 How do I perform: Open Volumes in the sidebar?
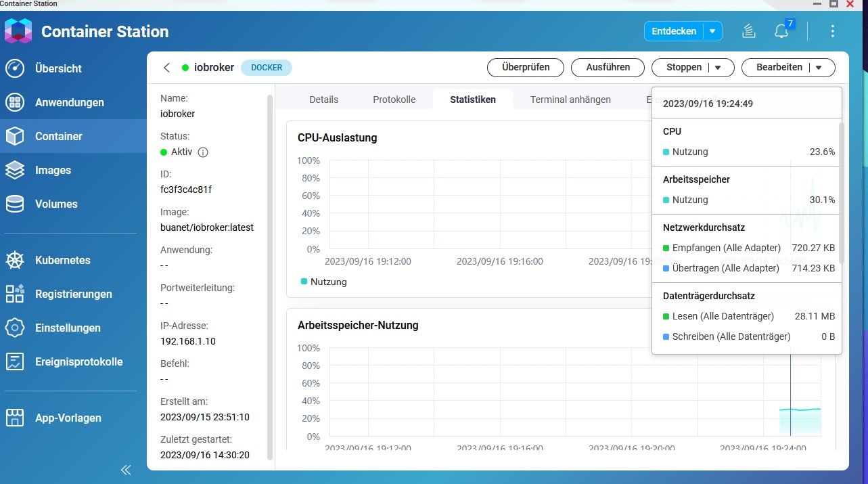(73, 204)
